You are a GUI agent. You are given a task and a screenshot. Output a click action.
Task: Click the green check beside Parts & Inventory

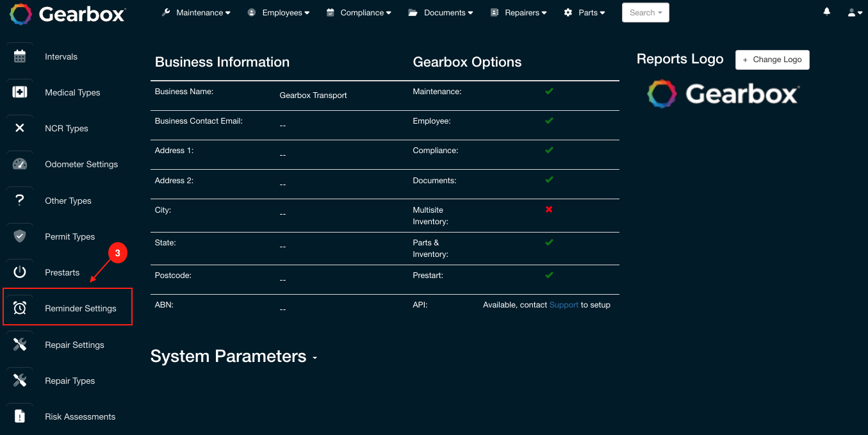tap(549, 242)
